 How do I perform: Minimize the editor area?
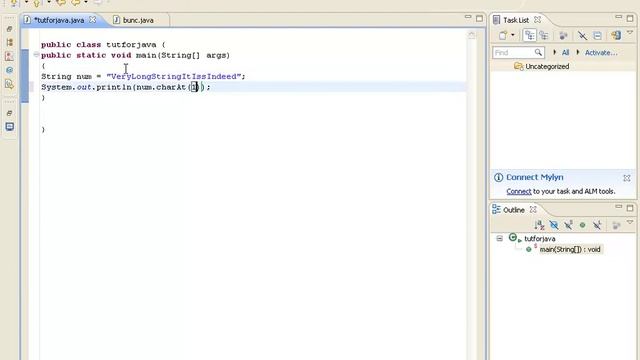point(468,18)
